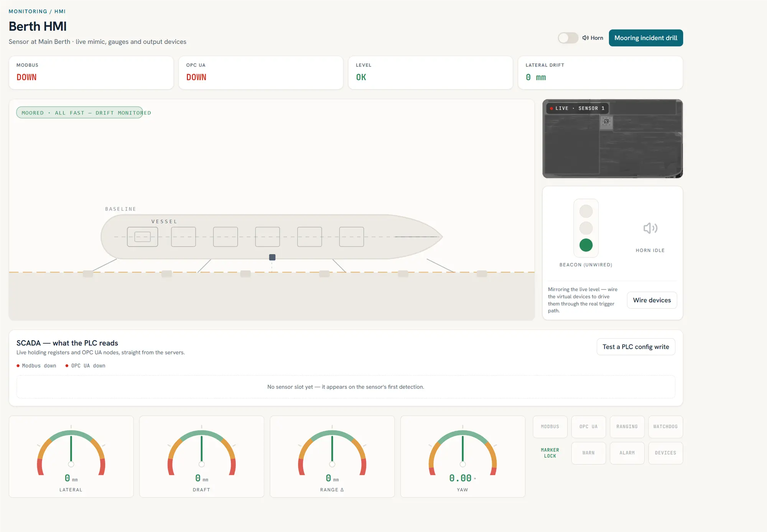Click the top beacon light
Viewport: 767px width, 532px height.
(x=586, y=211)
